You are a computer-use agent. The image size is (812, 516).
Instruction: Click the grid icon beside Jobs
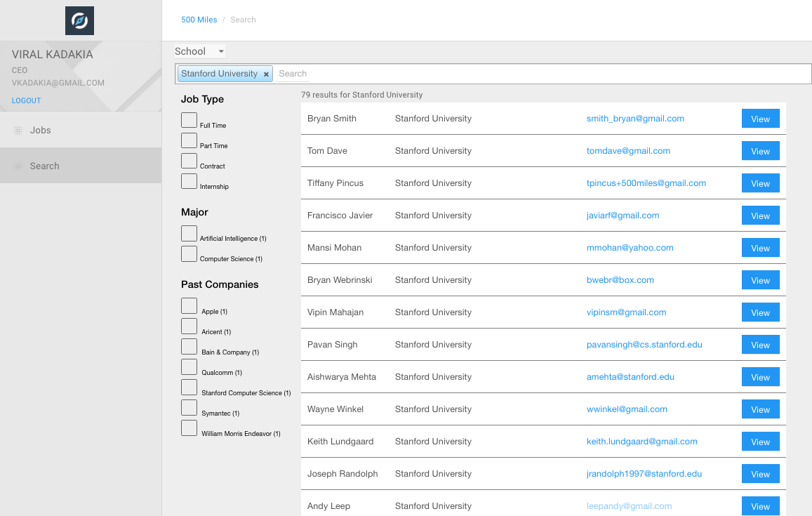tap(18, 131)
